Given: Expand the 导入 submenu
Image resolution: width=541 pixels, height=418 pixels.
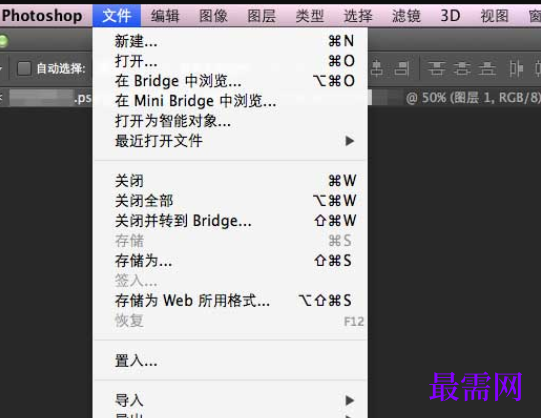Looking at the screenshot, I should [230, 400].
